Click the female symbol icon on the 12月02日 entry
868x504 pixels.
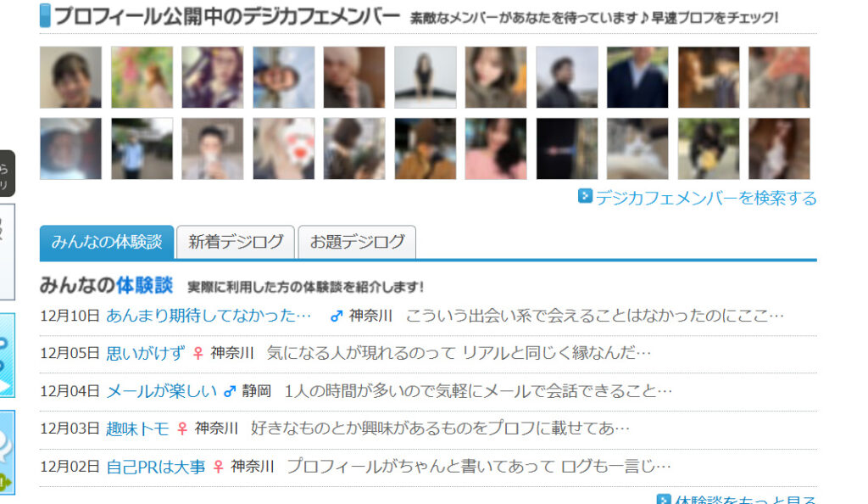pyautogui.click(x=218, y=467)
